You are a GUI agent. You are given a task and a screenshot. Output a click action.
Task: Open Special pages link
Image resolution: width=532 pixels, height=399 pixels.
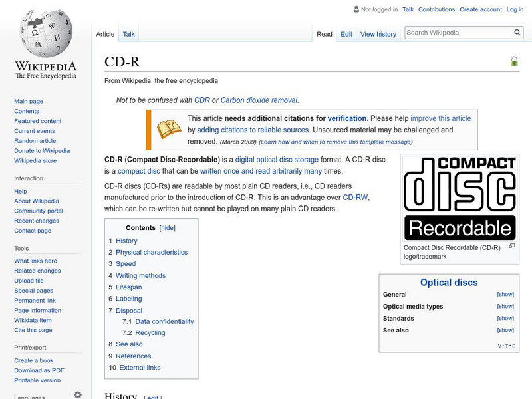tap(34, 290)
